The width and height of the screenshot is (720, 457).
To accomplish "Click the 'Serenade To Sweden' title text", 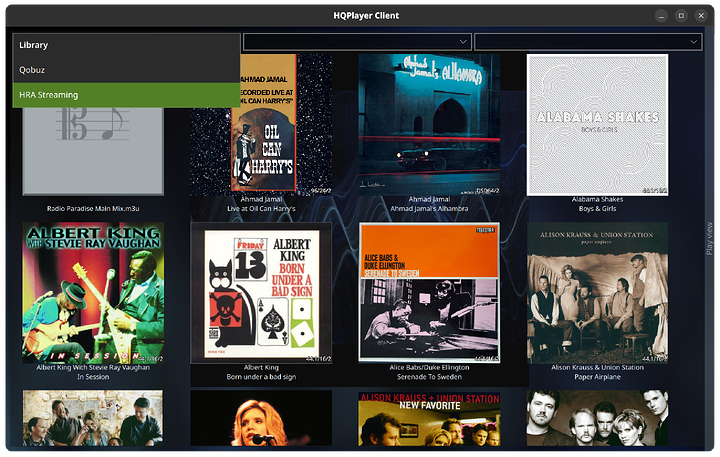I will click(x=429, y=377).
